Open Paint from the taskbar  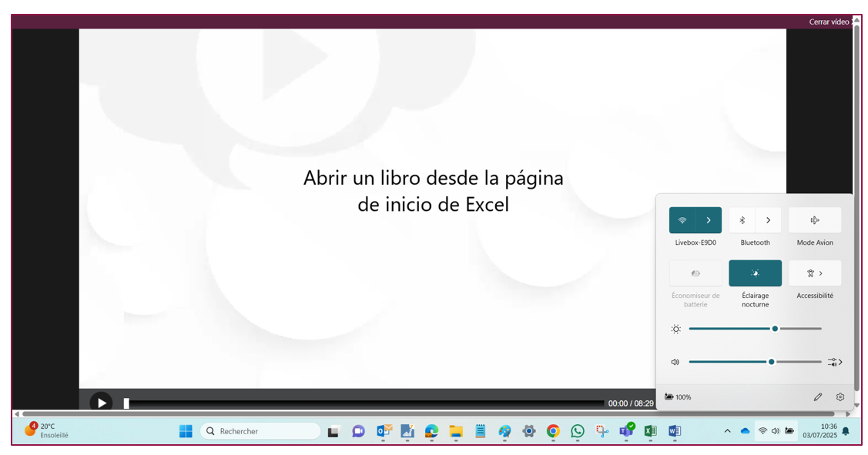click(504, 431)
